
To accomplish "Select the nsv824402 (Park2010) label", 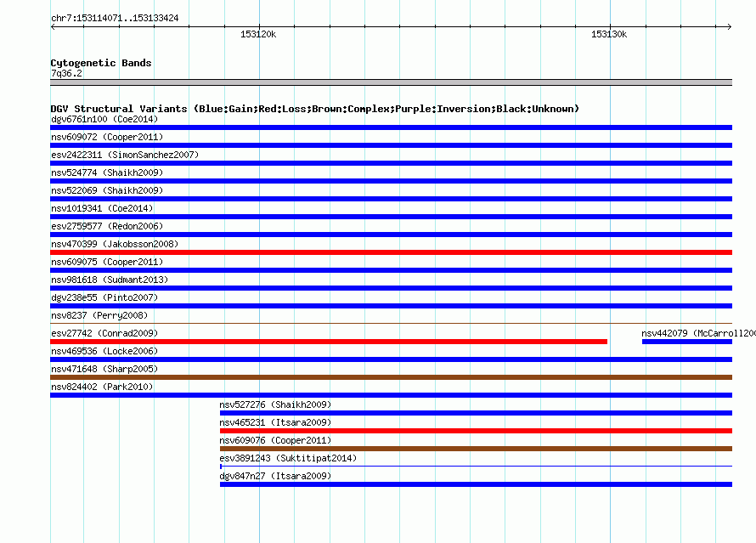I will [102, 387].
